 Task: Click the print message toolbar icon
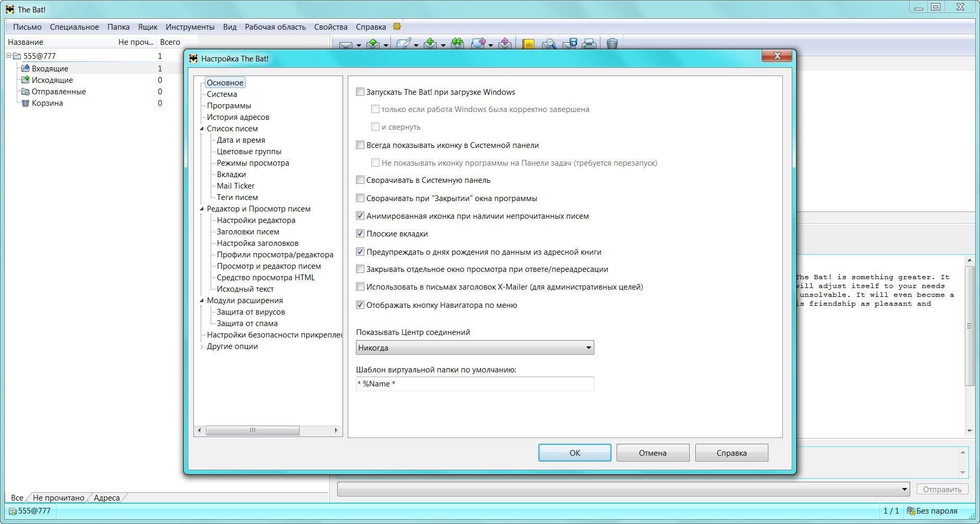(589, 44)
